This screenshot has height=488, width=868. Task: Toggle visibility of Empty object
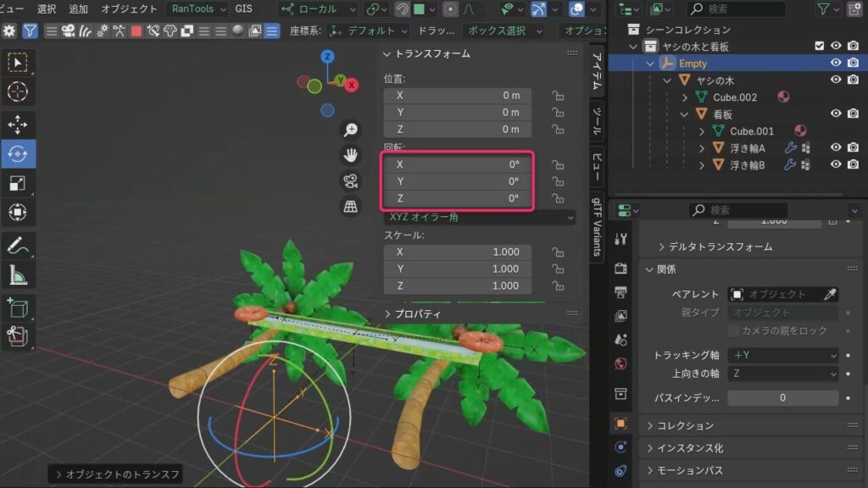click(x=835, y=63)
